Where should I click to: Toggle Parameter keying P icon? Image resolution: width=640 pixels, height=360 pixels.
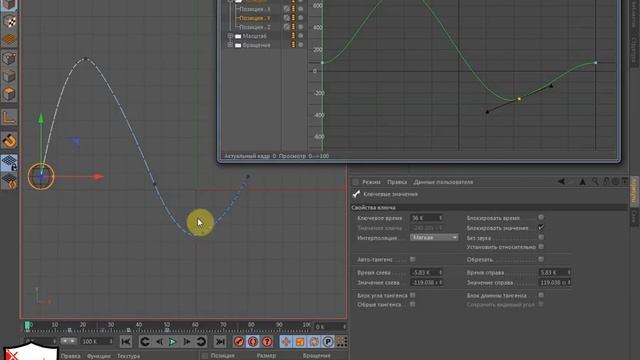[x=328, y=342]
